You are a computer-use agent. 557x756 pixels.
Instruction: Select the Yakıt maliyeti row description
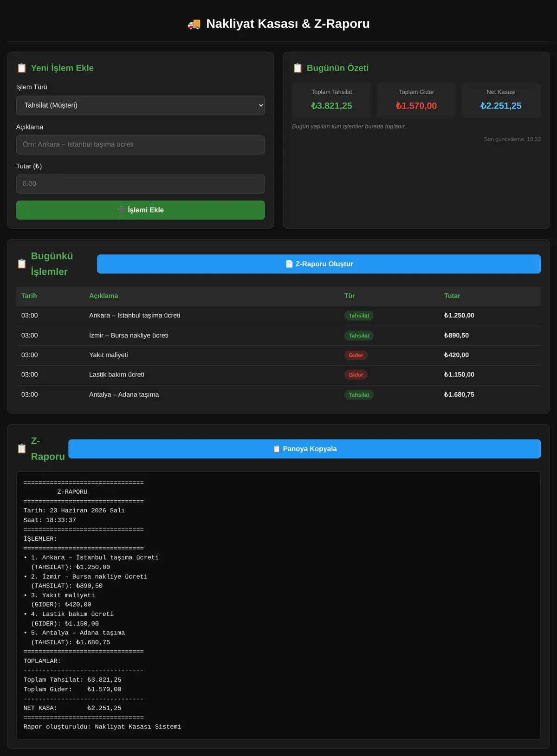click(109, 355)
